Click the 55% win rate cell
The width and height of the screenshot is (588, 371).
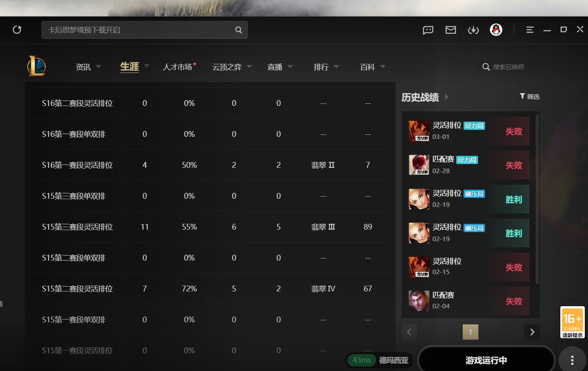189,227
